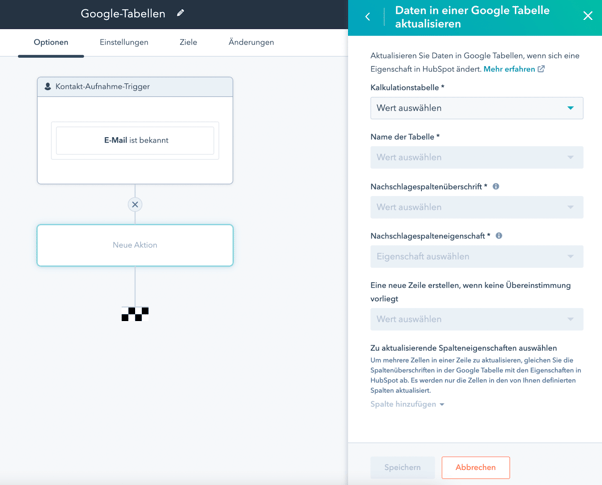This screenshot has height=485, width=602.
Task: Open the Nachschlagespalteneigenschaft Eigenschaft auswählen dropdown
Action: click(x=476, y=257)
